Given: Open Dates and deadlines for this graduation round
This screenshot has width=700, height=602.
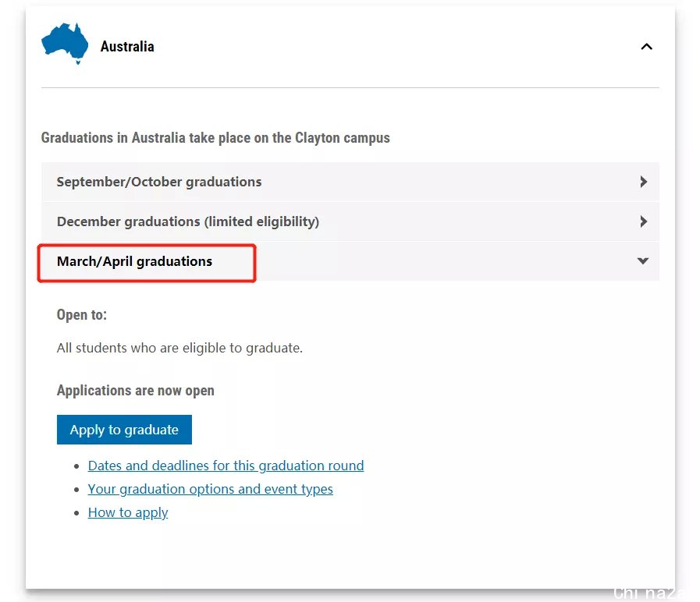Looking at the screenshot, I should click(226, 466).
